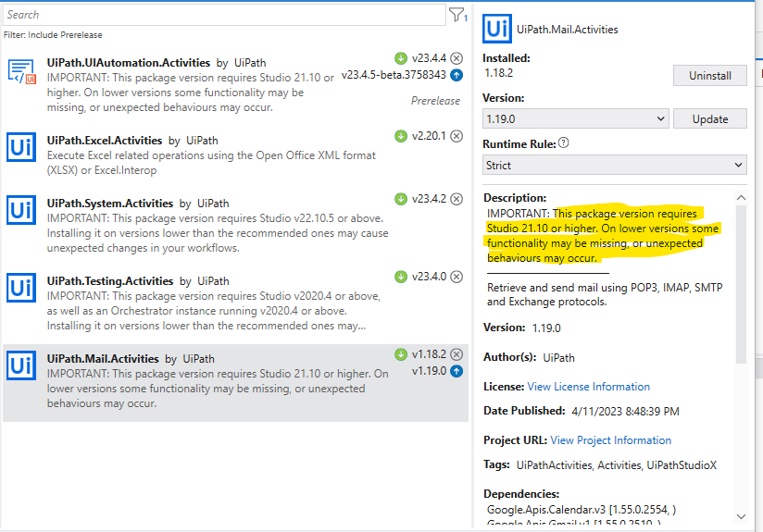Click the Tags value UiPathActivities

tap(555, 465)
